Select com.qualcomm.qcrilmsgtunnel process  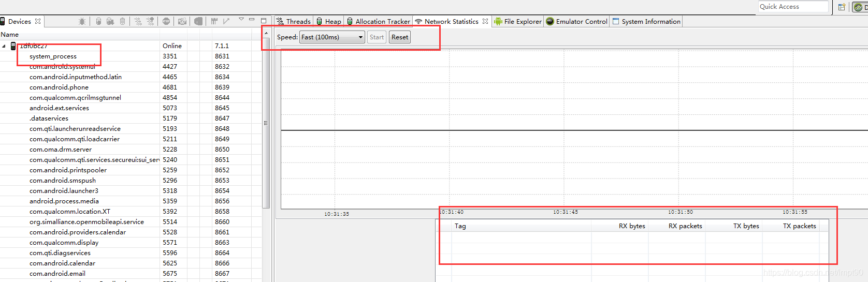(x=75, y=98)
